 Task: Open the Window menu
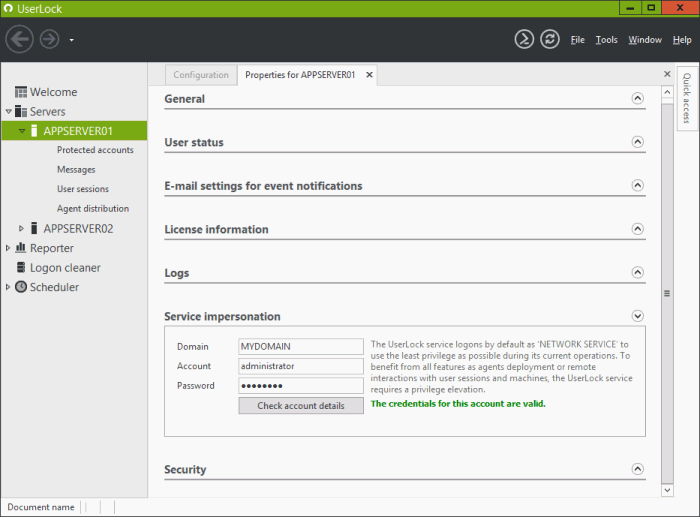[x=645, y=40]
